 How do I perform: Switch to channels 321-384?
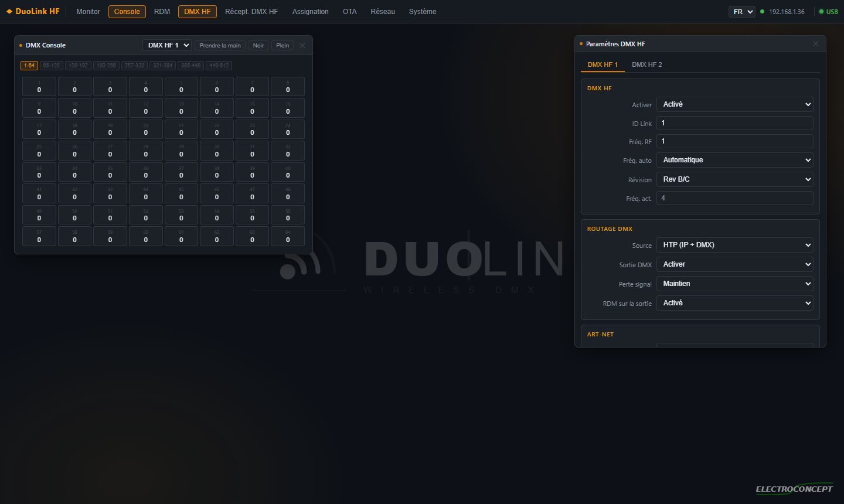click(x=162, y=66)
